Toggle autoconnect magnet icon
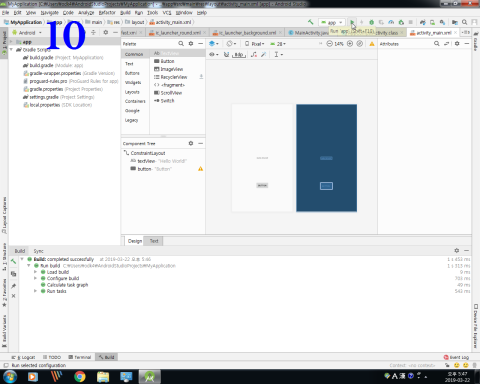This screenshot has height=384, width=480. click(x=226, y=54)
